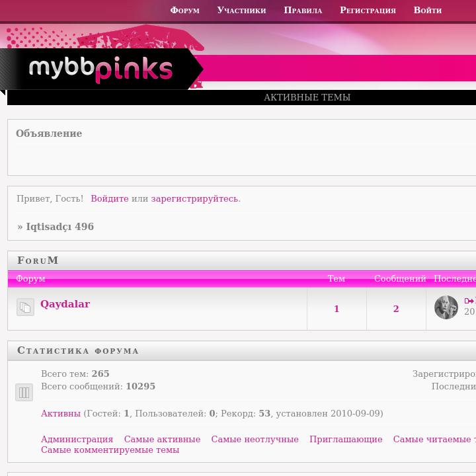Click the ForuM category header
This screenshot has height=476, width=476.
pos(38,260)
